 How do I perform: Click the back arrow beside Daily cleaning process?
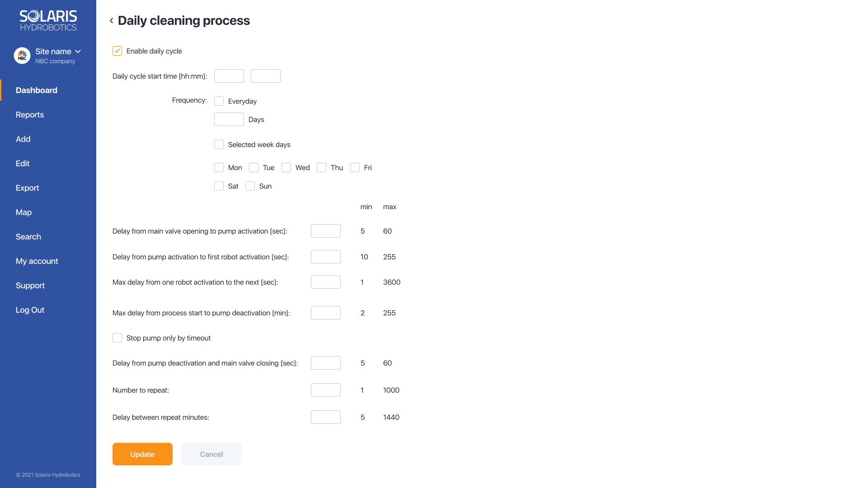coord(111,21)
